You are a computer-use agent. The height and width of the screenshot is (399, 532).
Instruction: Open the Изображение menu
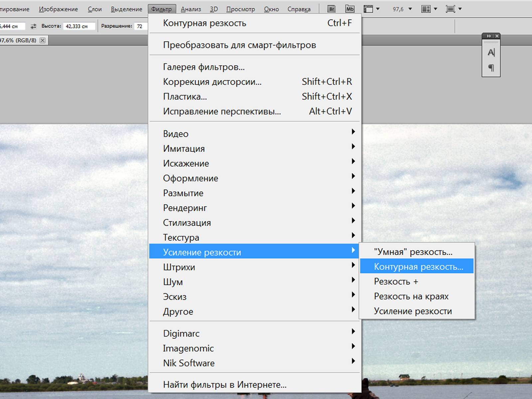tap(58, 9)
